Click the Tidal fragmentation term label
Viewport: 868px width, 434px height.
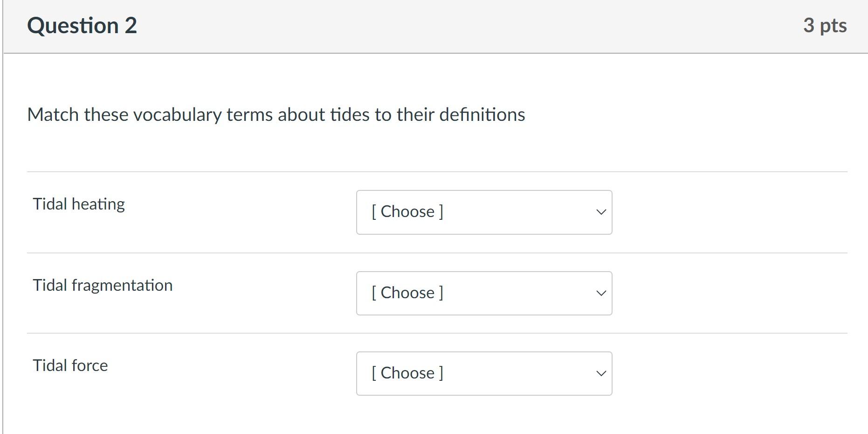pyautogui.click(x=103, y=285)
